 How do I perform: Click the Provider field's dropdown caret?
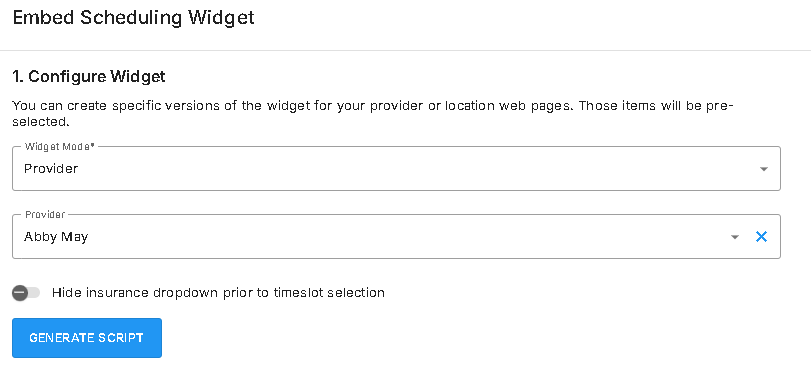(x=734, y=237)
